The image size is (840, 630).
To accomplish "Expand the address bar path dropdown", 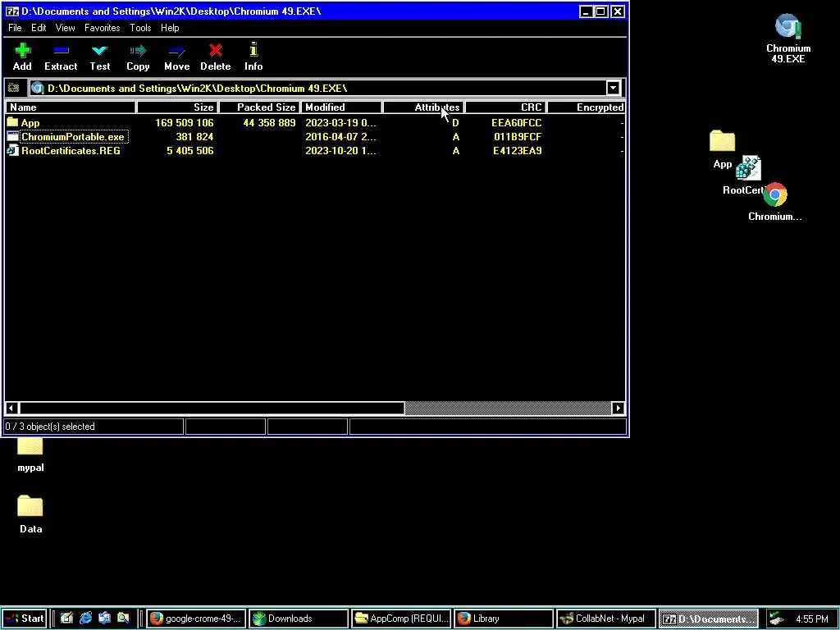I will click(613, 88).
